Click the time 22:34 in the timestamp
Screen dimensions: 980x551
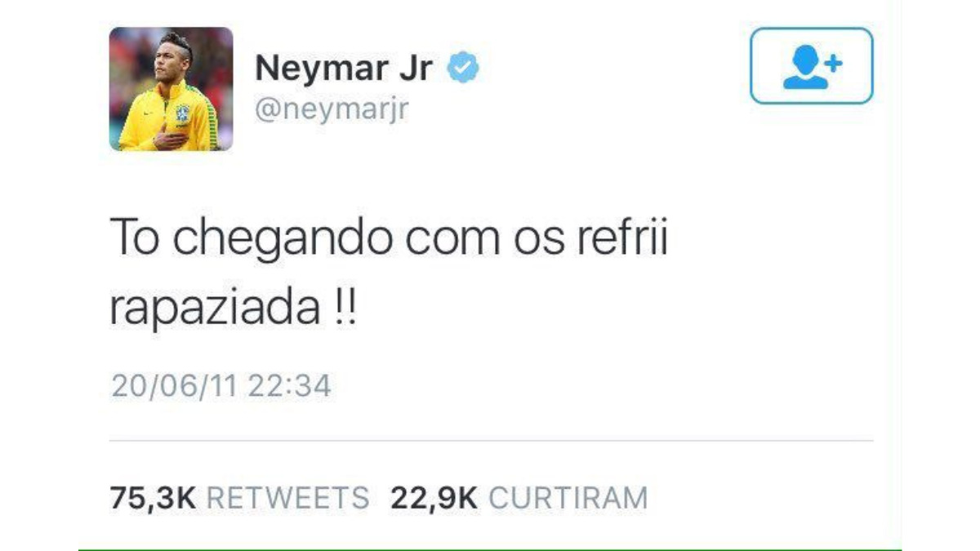(x=290, y=385)
